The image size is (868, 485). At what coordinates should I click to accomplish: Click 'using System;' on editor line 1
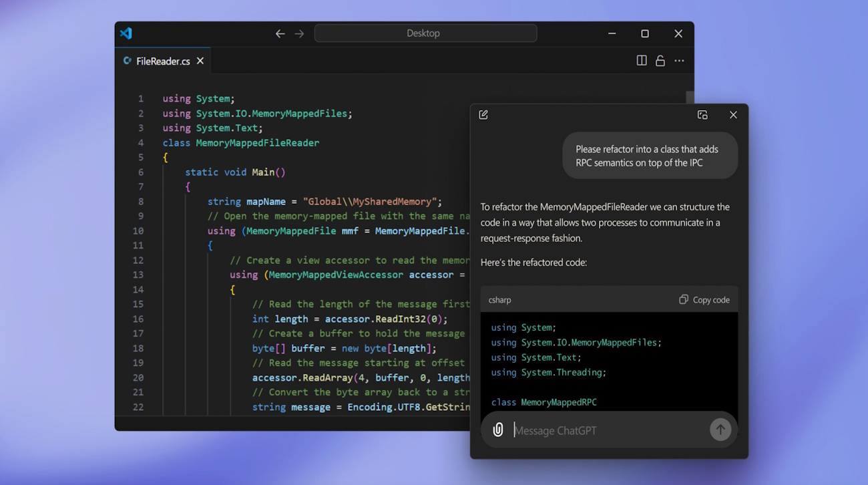click(199, 99)
